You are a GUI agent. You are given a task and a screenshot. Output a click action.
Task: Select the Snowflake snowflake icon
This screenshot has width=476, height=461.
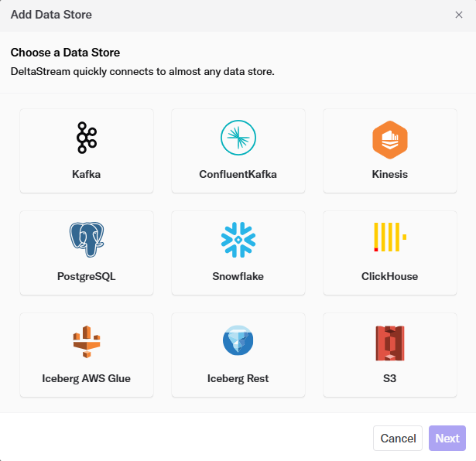238,240
